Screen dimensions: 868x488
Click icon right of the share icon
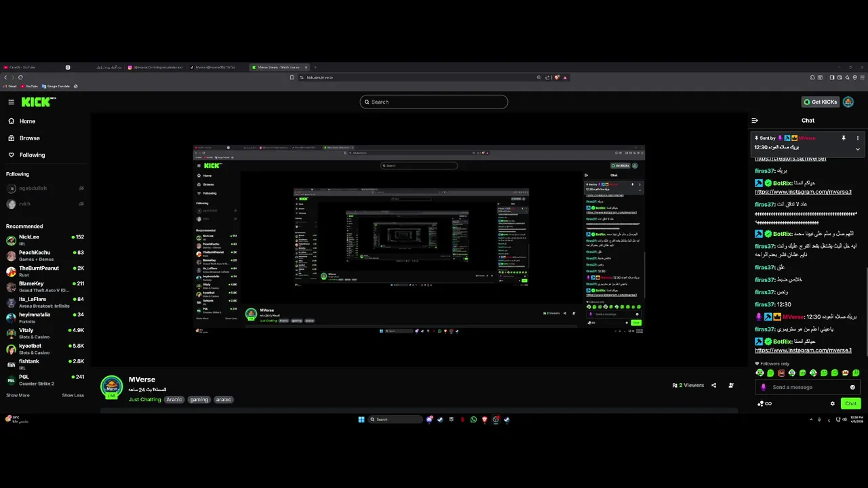(731, 385)
